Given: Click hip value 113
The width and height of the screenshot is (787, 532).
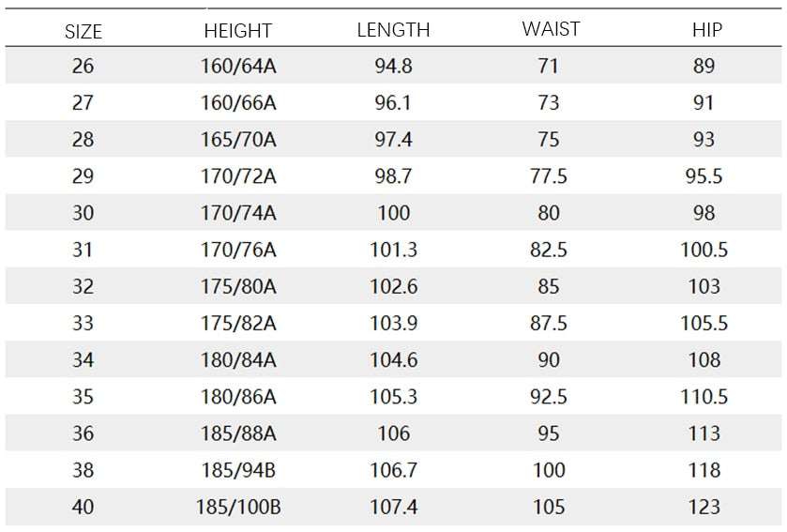Looking at the screenshot, I should (704, 433).
